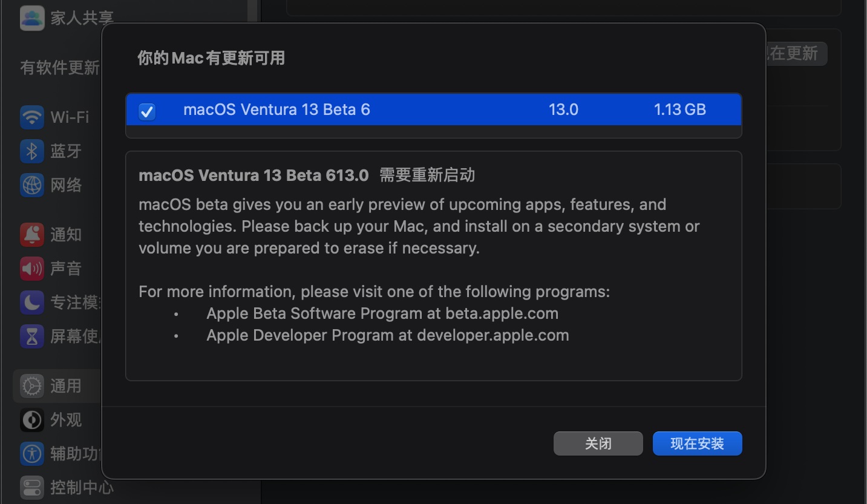Click the partially hidden 现在更新 button
The image size is (867, 504).
point(796,53)
